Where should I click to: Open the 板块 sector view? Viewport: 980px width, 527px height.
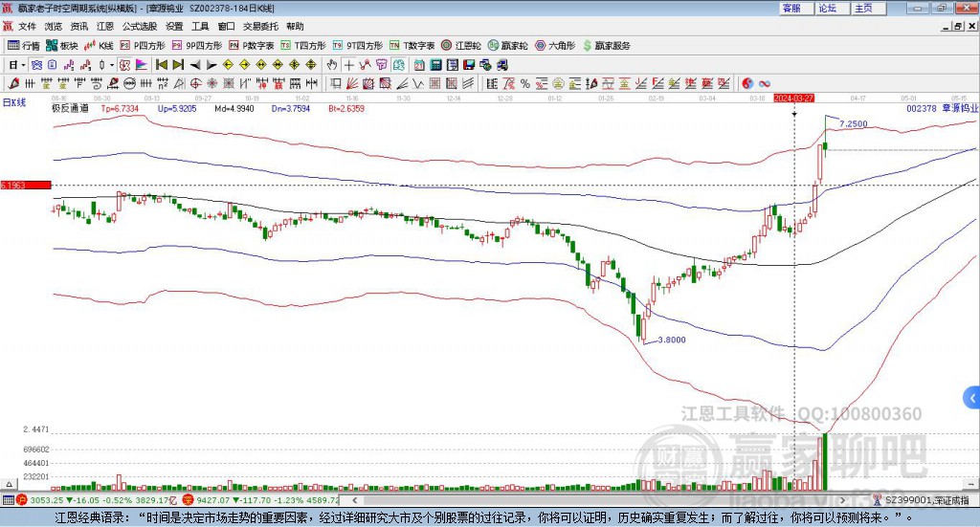click(62, 46)
